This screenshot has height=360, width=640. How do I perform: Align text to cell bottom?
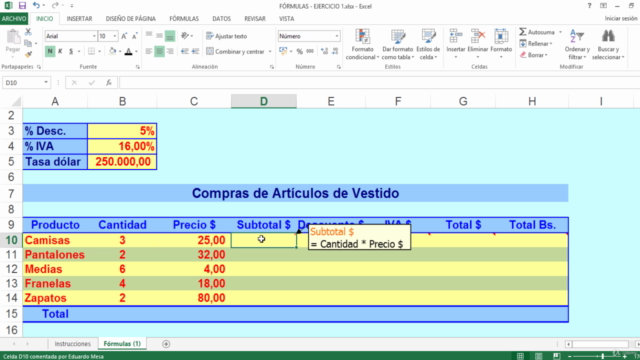coord(170,36)
